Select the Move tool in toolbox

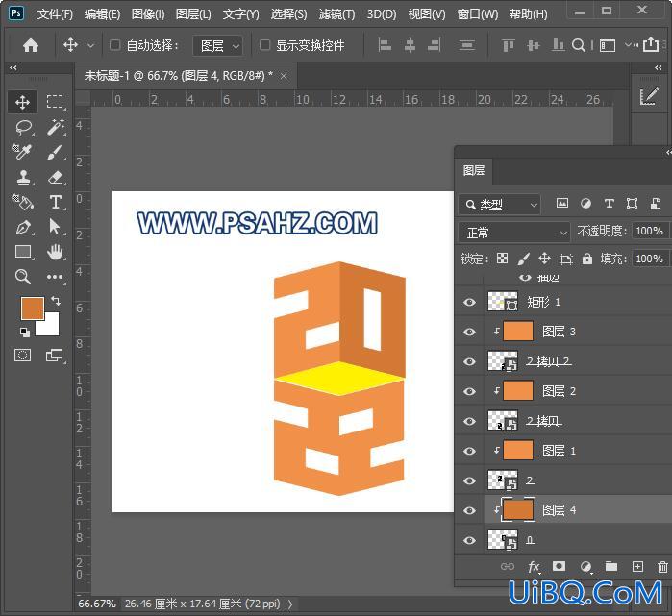[22, 102]
